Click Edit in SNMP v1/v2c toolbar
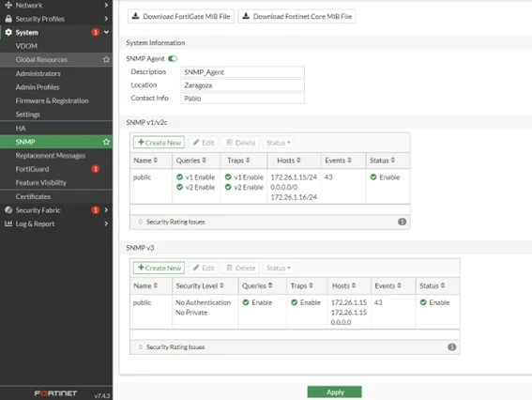Image resolution: width=532 pixels, height=400 pixels. 204,143
